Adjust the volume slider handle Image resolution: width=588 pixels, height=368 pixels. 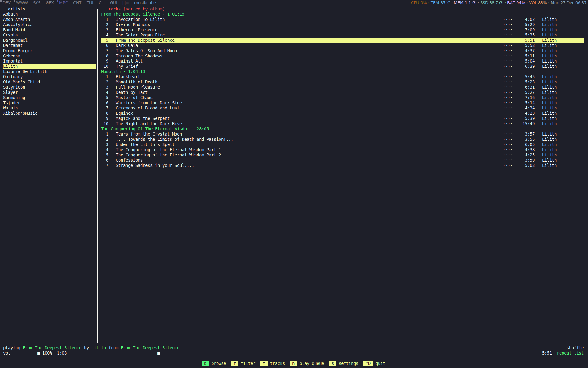[39, 353]
